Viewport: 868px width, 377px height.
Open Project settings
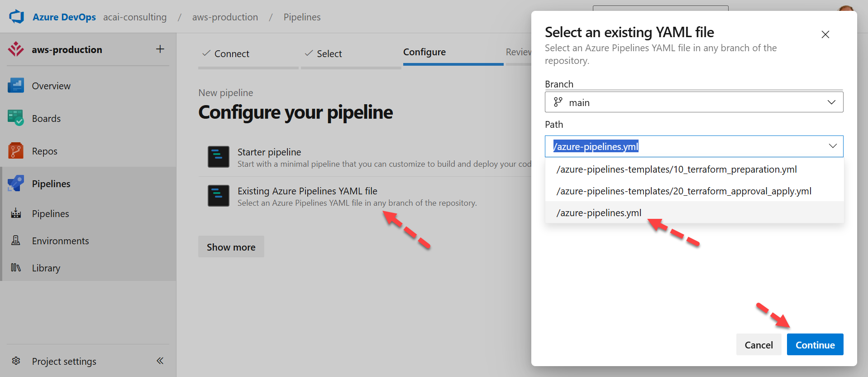click(64, 362)
